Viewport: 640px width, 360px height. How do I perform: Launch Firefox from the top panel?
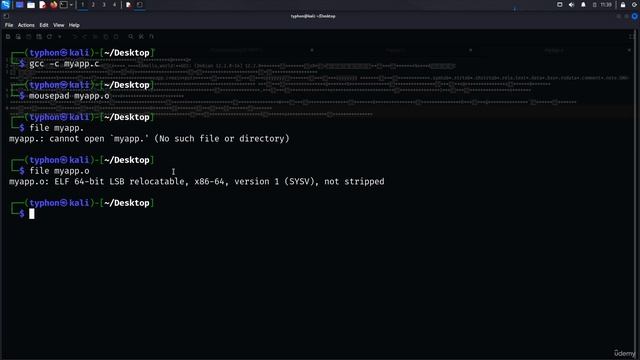pyautogui.click(x=53, y=5)
